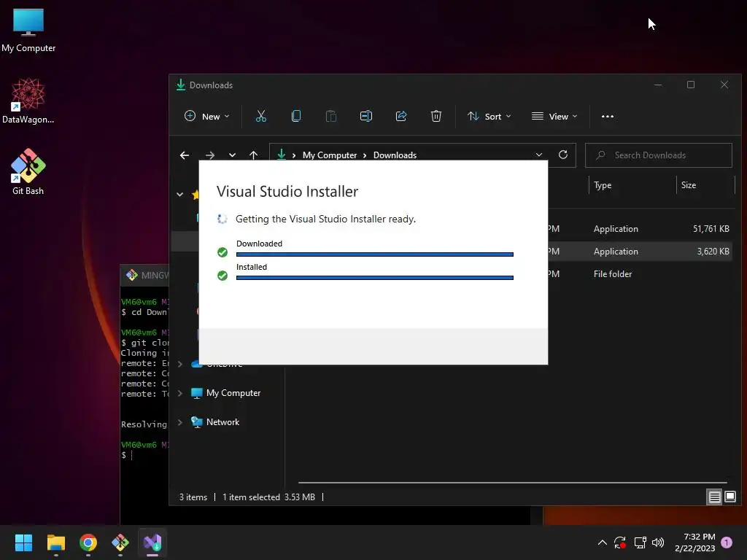The height and width of the screenshot is (560, 747).
Task: Open the Windows Start menu
Action: tap(23, 542)
